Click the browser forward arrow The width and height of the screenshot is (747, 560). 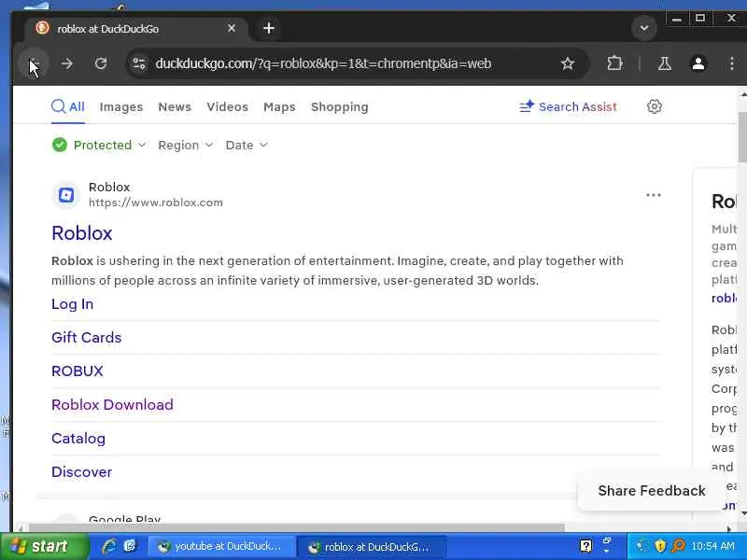pos(67,63)
